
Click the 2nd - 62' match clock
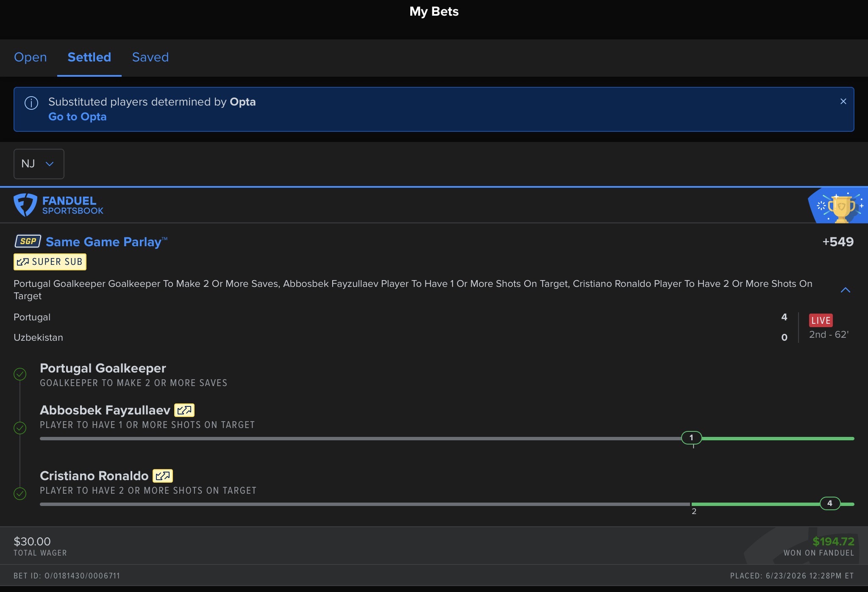tap(829, 334)
